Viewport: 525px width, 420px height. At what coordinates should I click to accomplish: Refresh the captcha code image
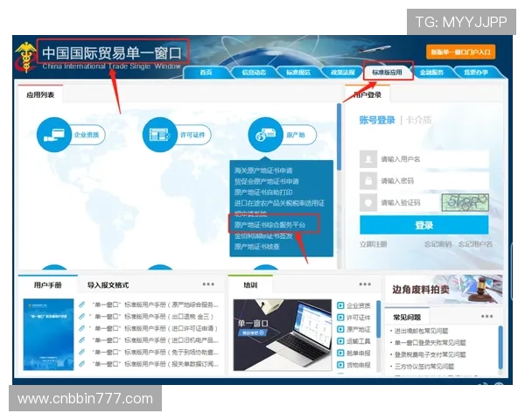click(465, 202)
